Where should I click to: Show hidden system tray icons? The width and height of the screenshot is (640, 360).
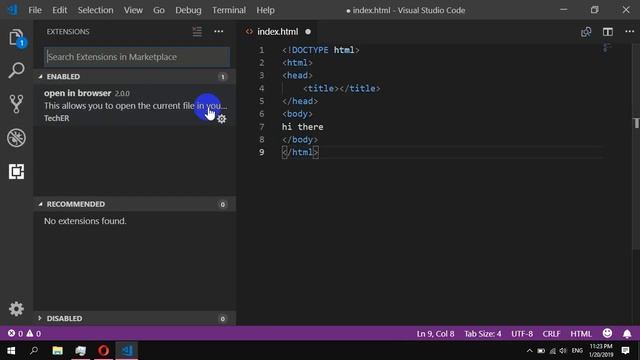click(529, 351)
